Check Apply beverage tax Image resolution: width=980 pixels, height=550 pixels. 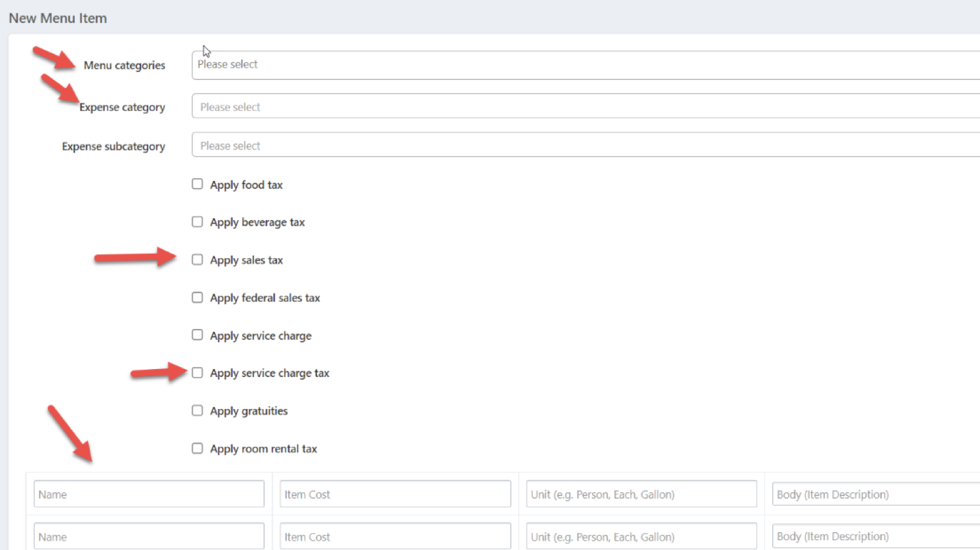197,222
